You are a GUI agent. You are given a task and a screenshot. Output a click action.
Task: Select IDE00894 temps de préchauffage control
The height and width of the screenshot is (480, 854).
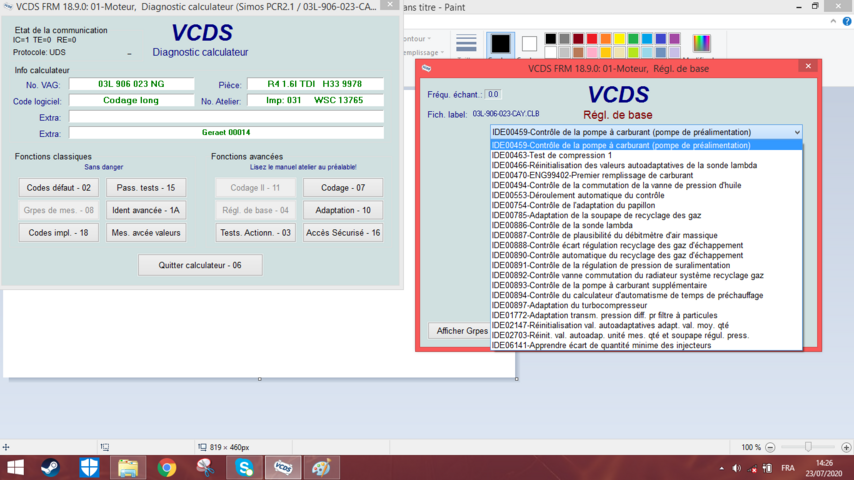646,295
